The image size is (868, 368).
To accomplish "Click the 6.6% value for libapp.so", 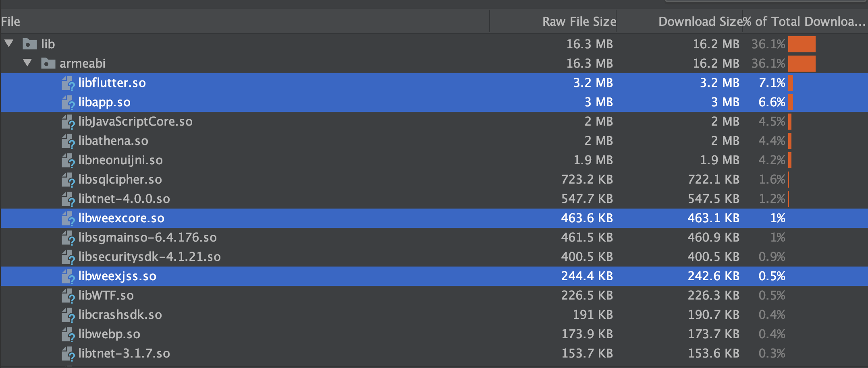I will pos(772,102).
